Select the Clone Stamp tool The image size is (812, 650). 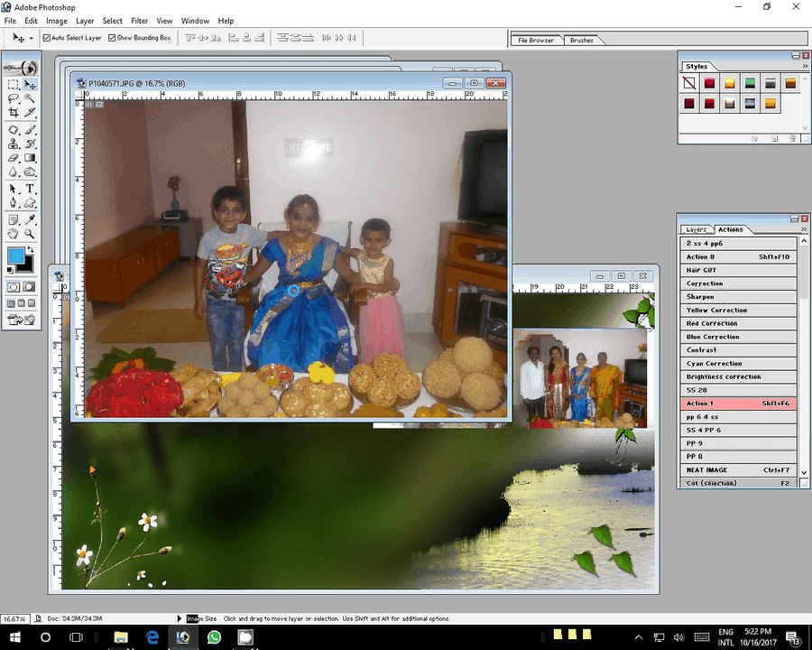pyautogui.click(x=14, y=144)
